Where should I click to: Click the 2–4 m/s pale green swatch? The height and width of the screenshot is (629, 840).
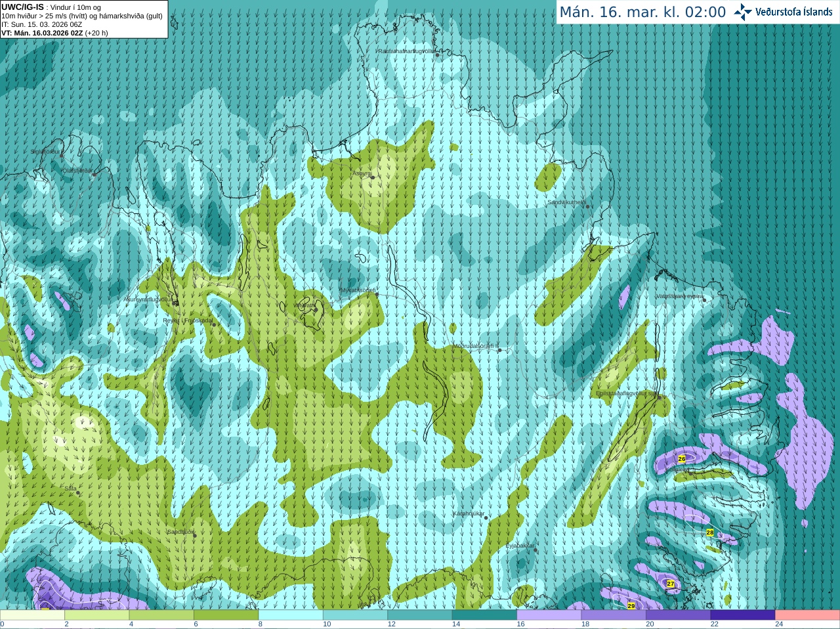click(96, 615)
